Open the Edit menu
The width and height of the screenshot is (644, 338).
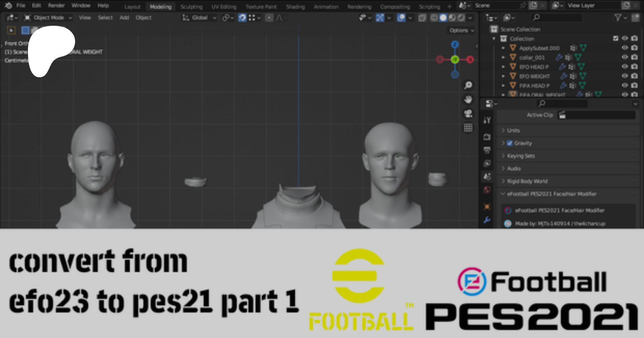click(x=36, y=5)
